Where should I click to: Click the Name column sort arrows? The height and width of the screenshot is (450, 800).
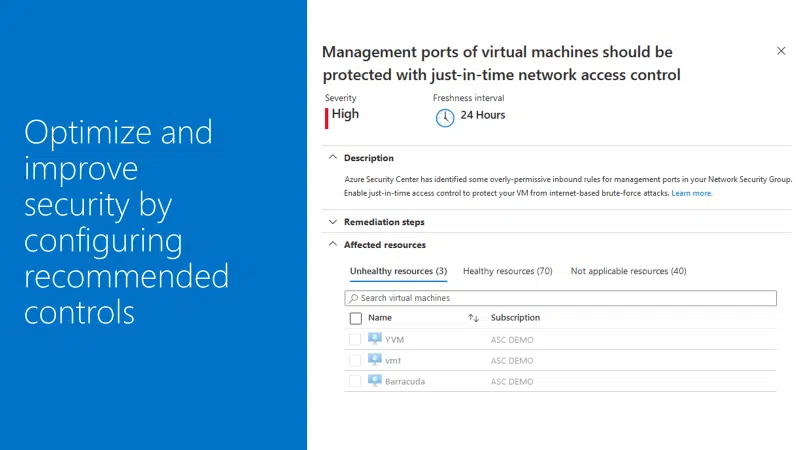pyautogui.click(x=473, y=318)
